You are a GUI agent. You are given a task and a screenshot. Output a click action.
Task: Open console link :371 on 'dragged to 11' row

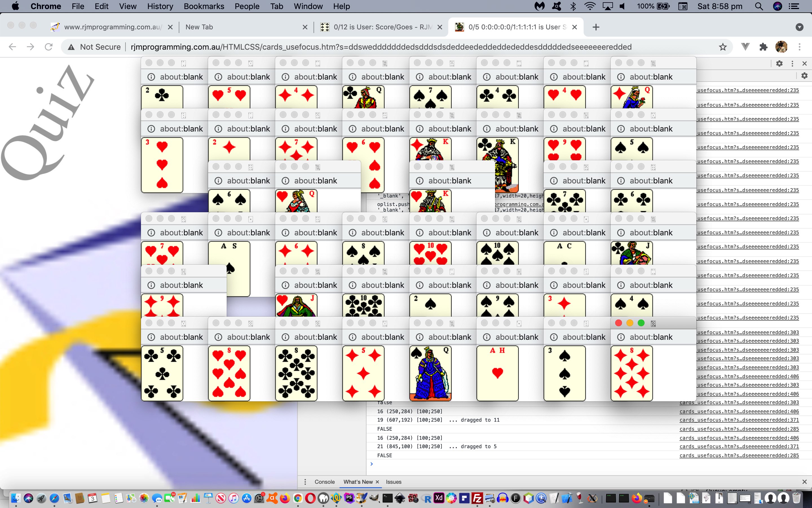pyautogui.click(x=739, y=420)
